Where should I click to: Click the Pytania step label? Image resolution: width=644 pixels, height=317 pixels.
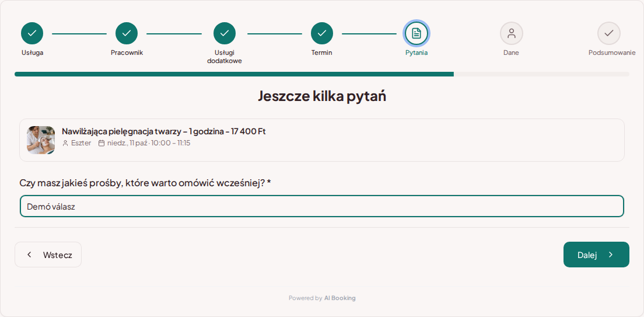point(416,53)
